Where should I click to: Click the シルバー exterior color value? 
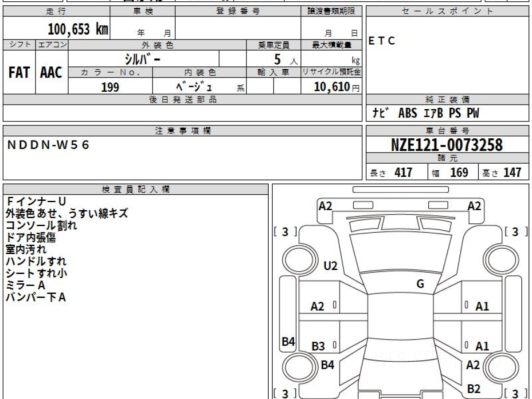pyautogui.click(x=143, y=59)
